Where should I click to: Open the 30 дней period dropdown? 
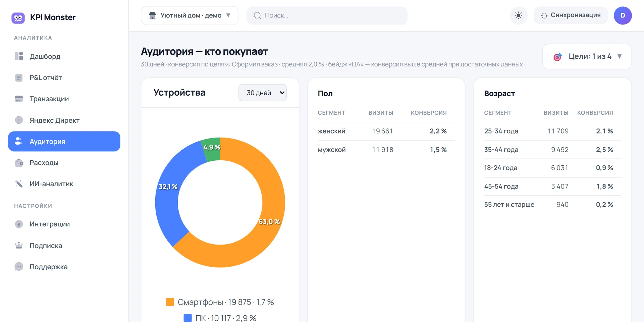[263, 93]
